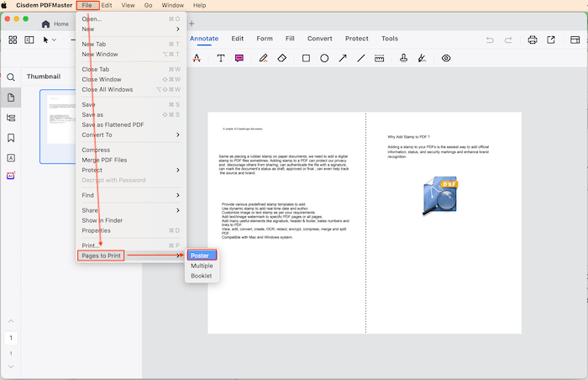588x380 pixels.
Task: Select the stamp tool icon
Action: [x=403, y=59]
